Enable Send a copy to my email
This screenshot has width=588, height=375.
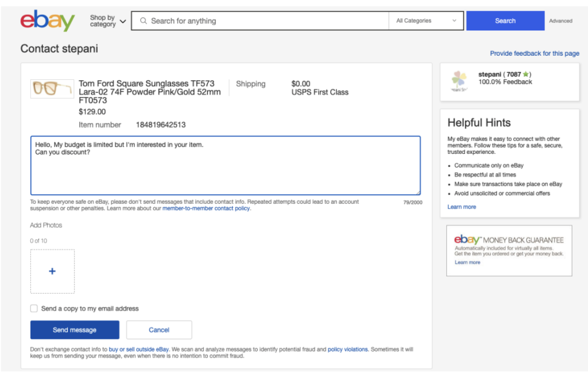click(34, 308)
